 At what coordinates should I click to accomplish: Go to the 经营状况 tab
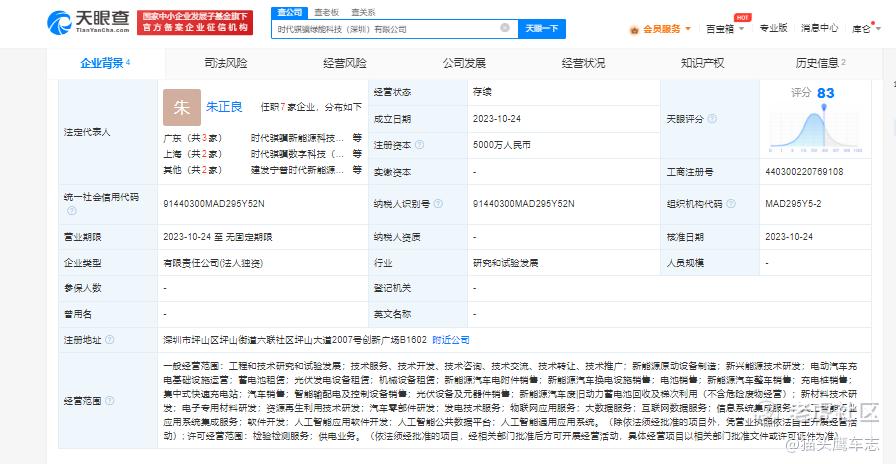pos(583,63)
